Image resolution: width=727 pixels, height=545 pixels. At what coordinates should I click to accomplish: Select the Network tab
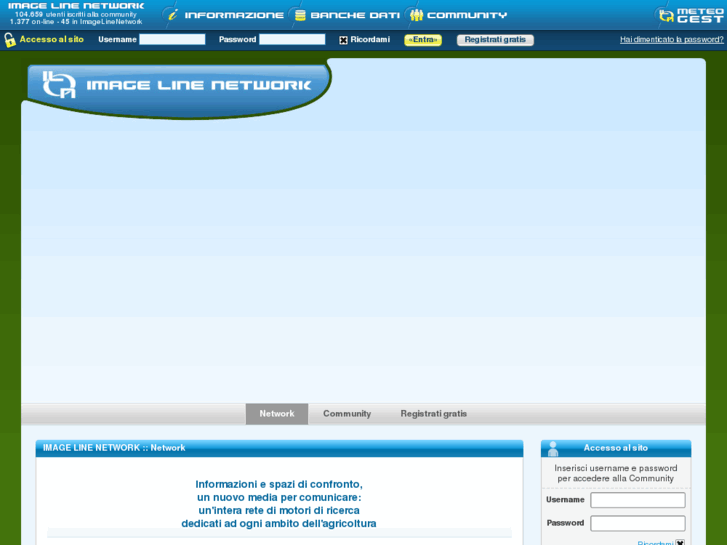coord(277,414)
